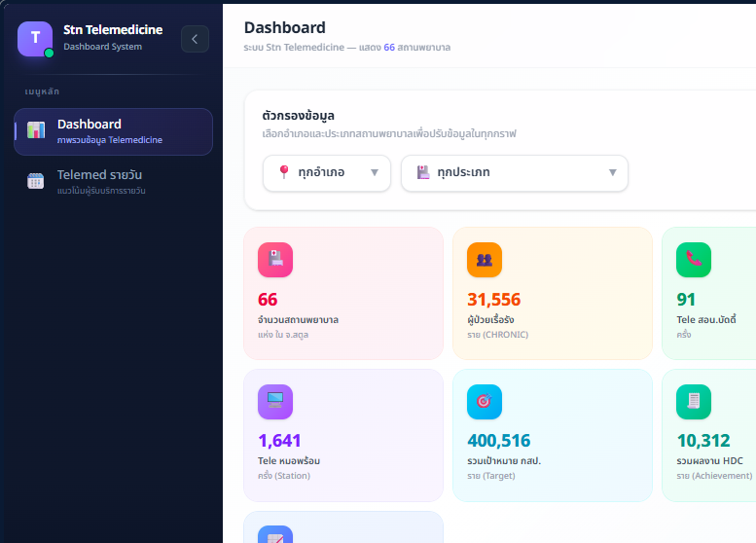Click ภาพรวมข้อมูล Telemedicine subtitle

110,140
